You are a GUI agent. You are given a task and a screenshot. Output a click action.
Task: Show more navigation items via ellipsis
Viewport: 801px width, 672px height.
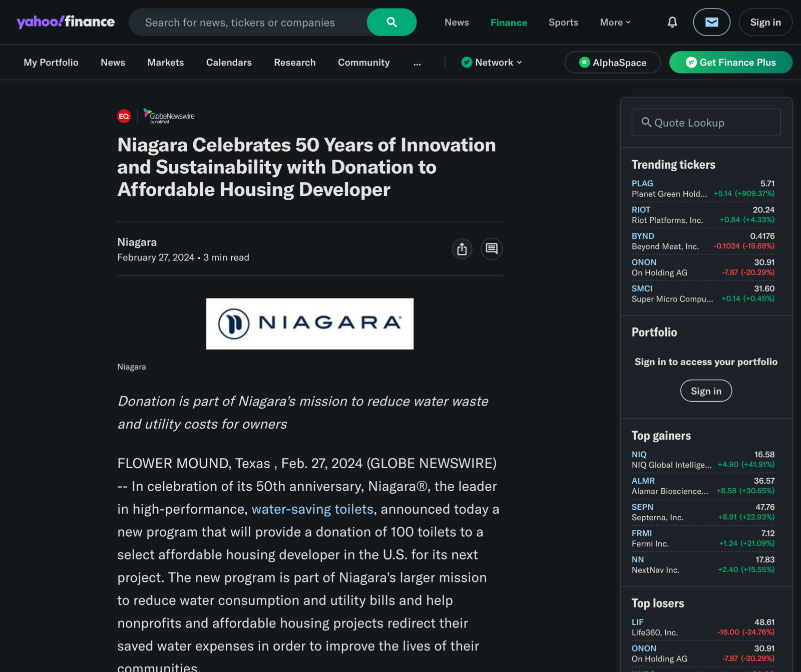417,63
